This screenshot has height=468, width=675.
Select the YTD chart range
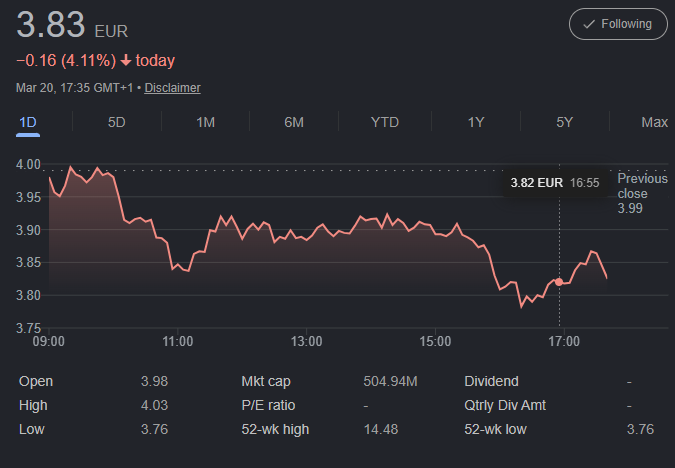point(384,122)
